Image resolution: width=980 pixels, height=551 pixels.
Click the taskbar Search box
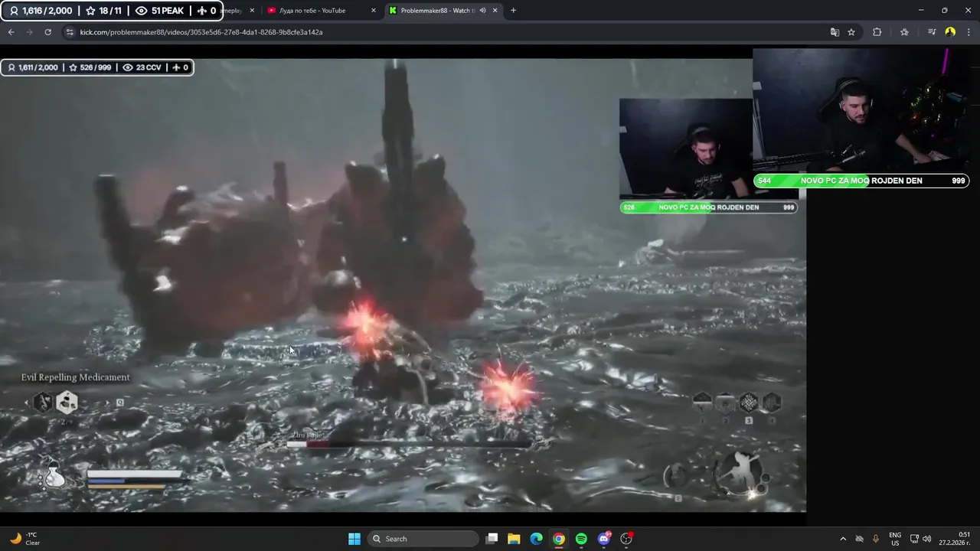tap(423, 539)
